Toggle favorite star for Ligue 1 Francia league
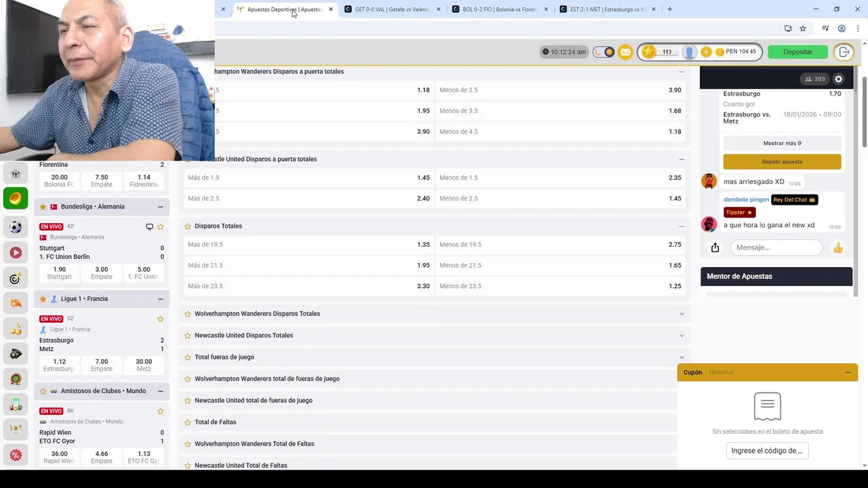The image size is (868, 488). pyautogui.click(x=43, y=299)
